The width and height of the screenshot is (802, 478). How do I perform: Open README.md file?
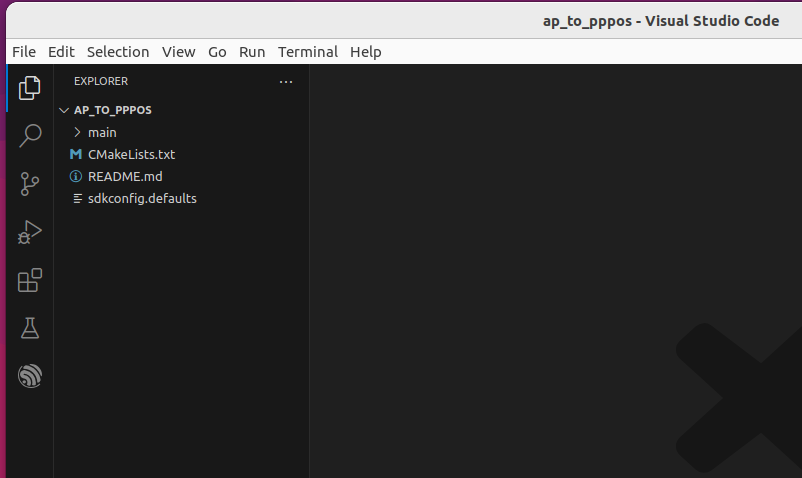pos(125,176)
